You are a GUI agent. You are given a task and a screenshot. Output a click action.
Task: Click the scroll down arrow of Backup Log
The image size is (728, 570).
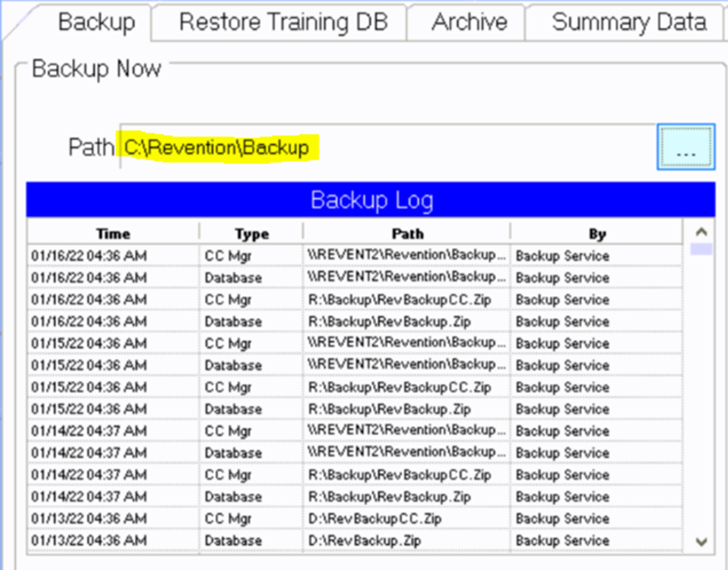coord(701,541)
